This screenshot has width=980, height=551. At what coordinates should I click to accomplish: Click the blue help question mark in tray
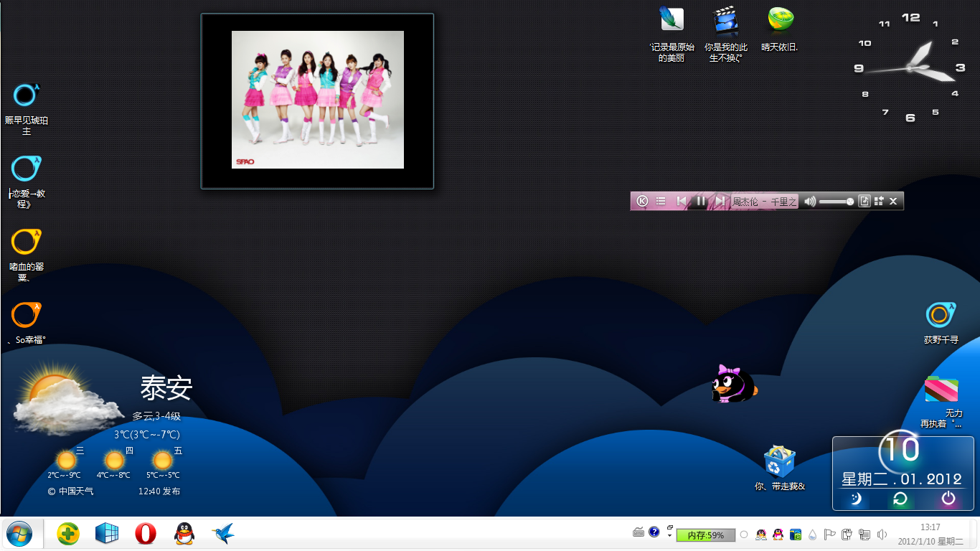point(654,532)
